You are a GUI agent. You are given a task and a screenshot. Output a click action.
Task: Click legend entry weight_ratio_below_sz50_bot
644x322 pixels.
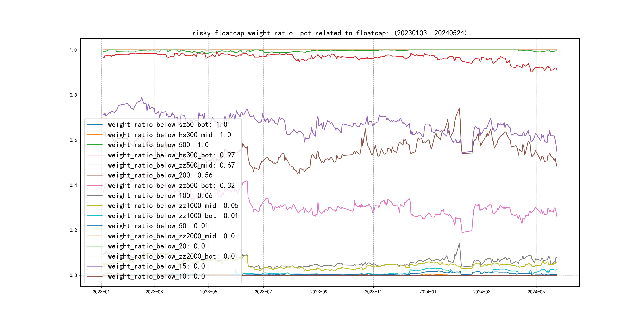[x=167, y=124]
